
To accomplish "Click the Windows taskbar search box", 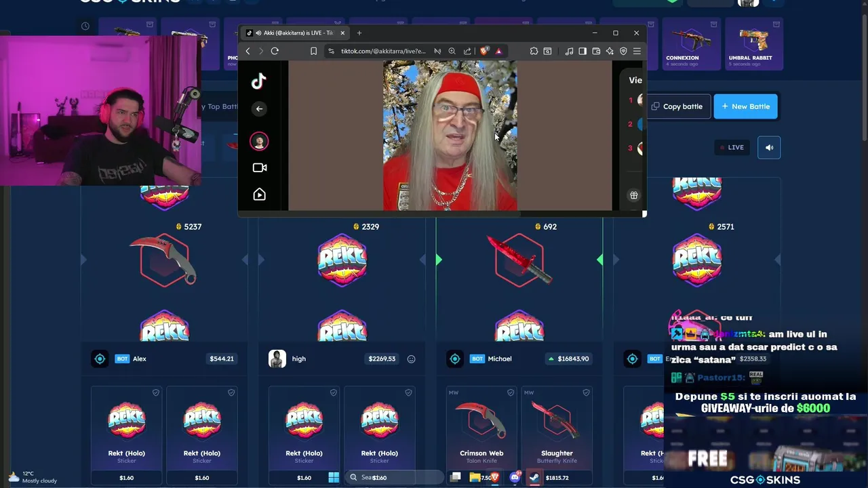I will (395, 477).
